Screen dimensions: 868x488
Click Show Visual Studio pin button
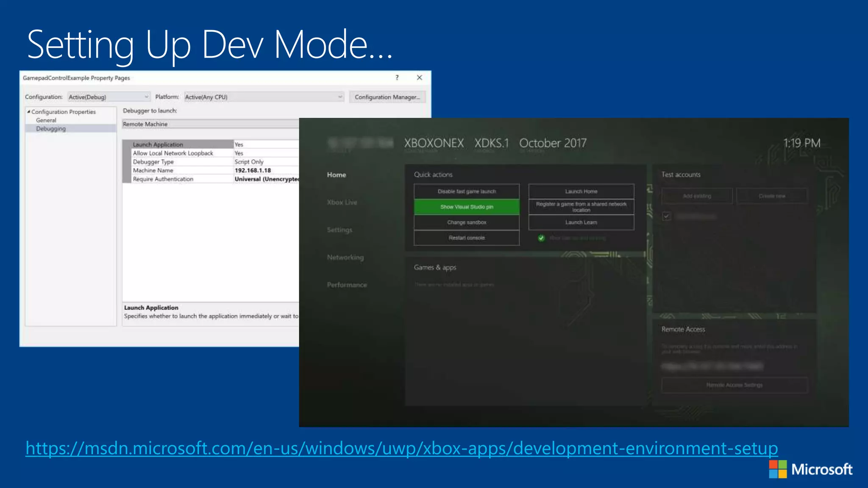pos(467,207)
